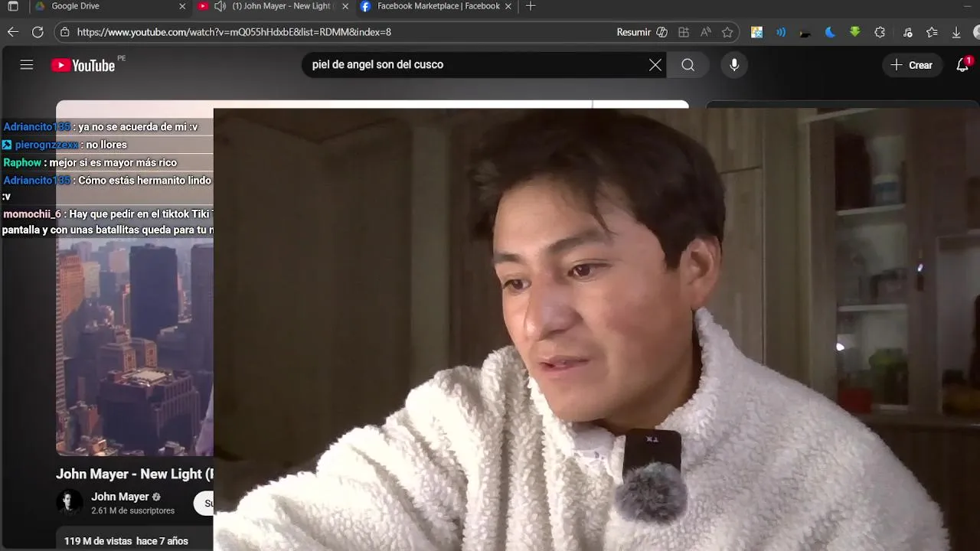Viewport: 980px width, 551px height.
Task: Click the 119 M de vistas text
Action: pyautogui.click(x=98, y=541)
